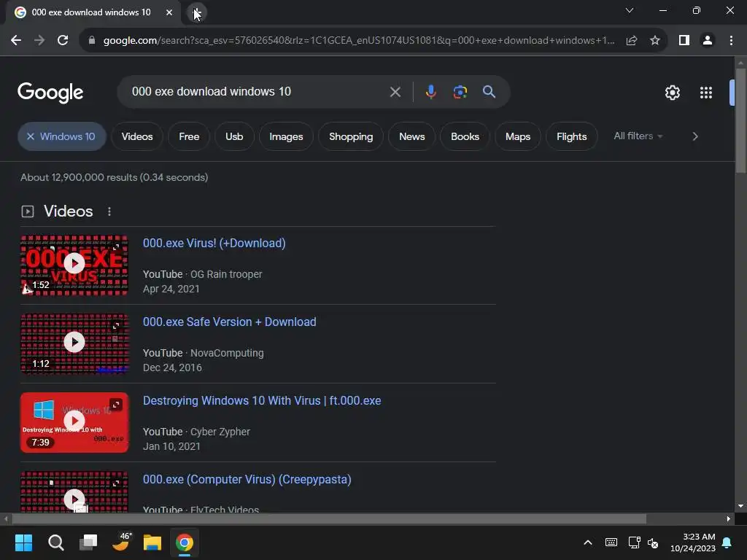Open File Explorer from taskbar

152,542
